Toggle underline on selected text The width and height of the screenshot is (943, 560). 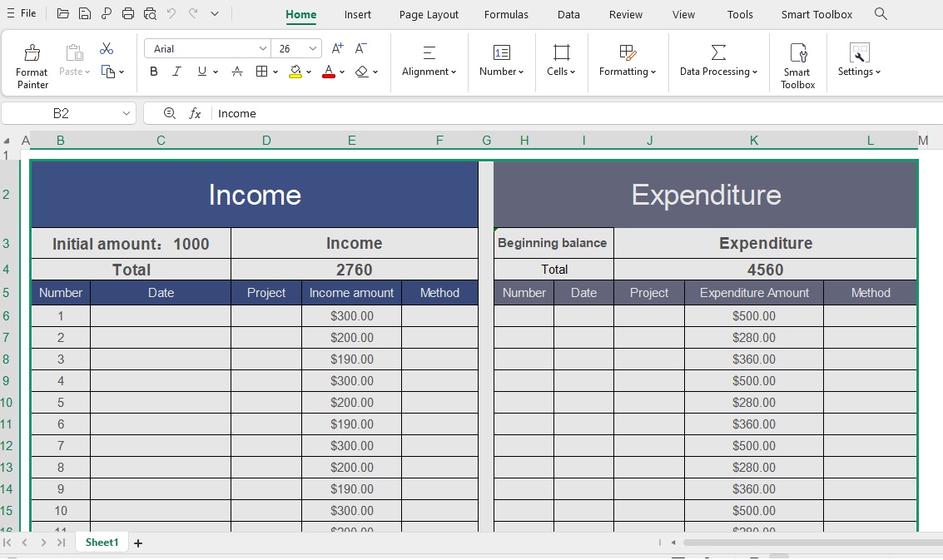click(x=200, y=72)
